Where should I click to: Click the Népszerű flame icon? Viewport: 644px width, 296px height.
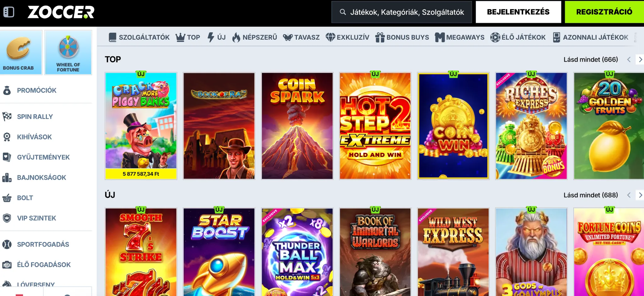click(236, 37)
